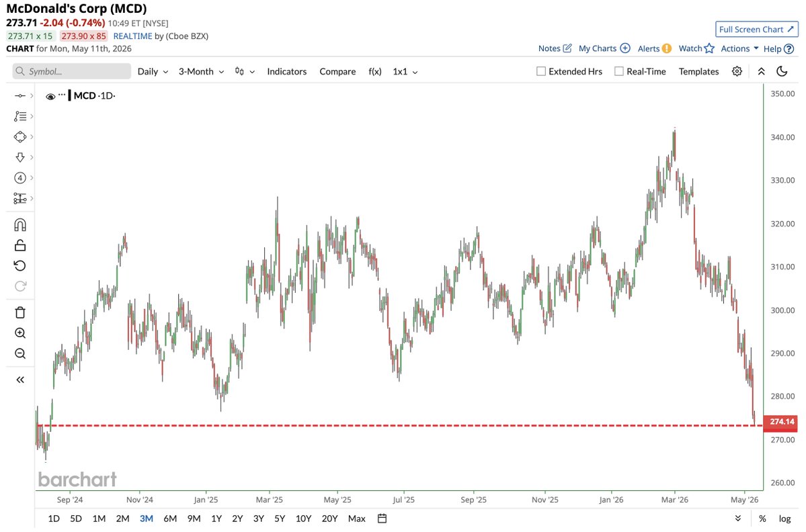Expand bottom panel with double down chevron
806x532 pixels.
737,519
